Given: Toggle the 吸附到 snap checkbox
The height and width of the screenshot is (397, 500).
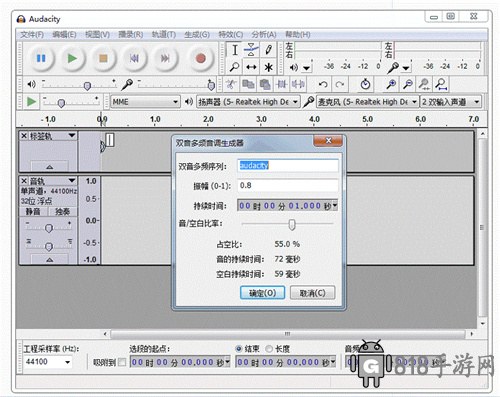Looking at the screenshot, I should (122, 362).
